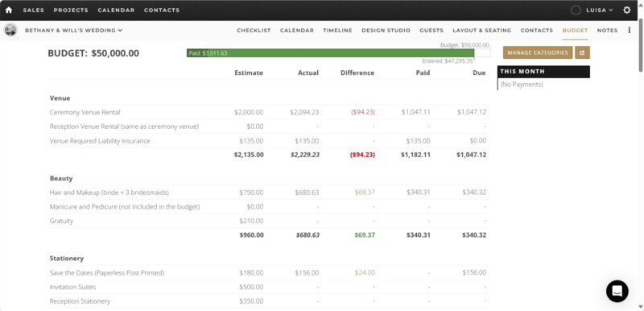The height and width of the screenshot is (311, 644).
Task: Click the green paid budget progress bar
Action: 330,53
